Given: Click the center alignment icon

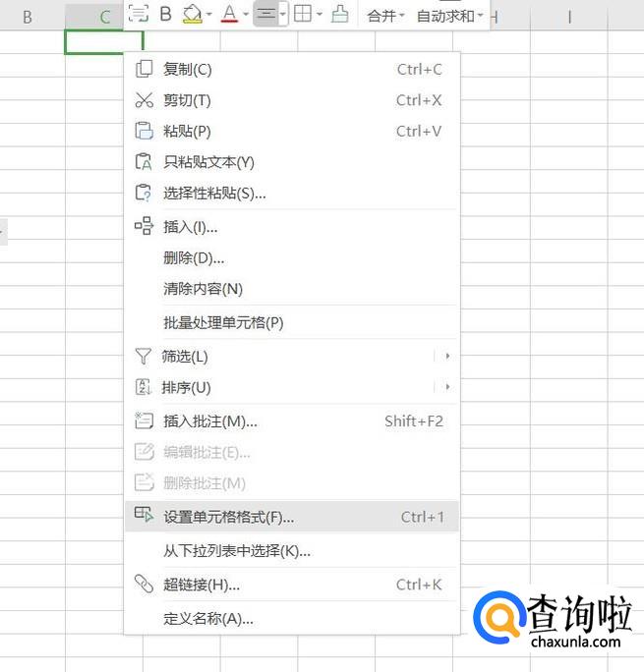Looking at the screenshot, I should pyautogui.click(x=265, y=14).
